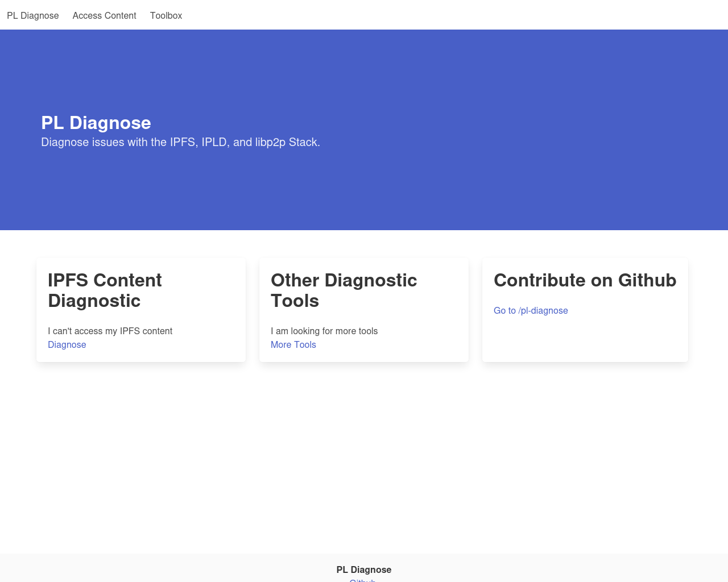Select the IPFS Content Diagnostic heading
The height and width of the screenshot is (582, 728).
coord(105,290)
